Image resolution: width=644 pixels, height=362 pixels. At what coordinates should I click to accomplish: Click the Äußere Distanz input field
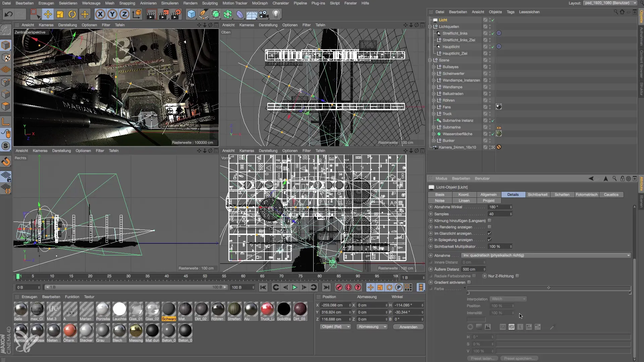[474, 269]
